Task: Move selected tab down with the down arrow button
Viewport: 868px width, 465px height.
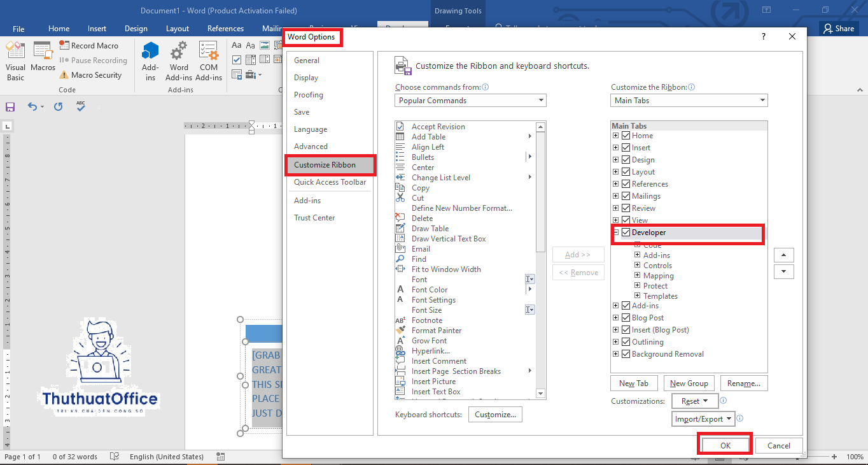Action: (x=783, y=271)
